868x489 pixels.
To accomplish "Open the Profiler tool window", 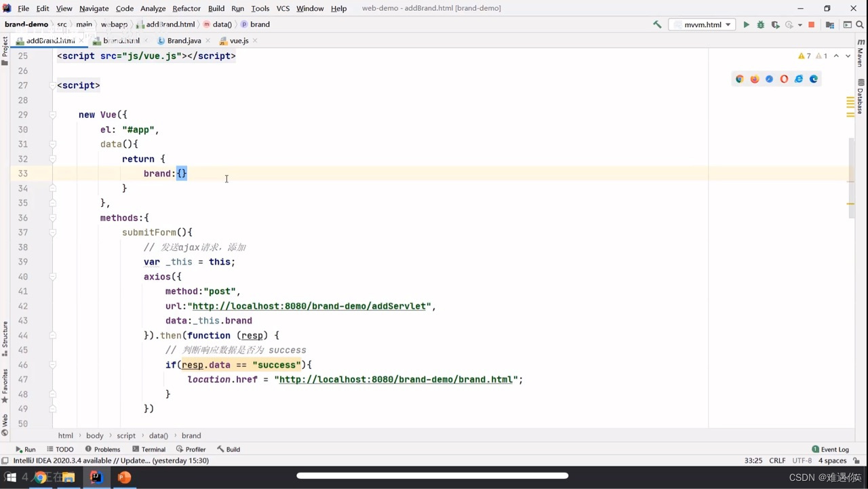I will [191, 449].
